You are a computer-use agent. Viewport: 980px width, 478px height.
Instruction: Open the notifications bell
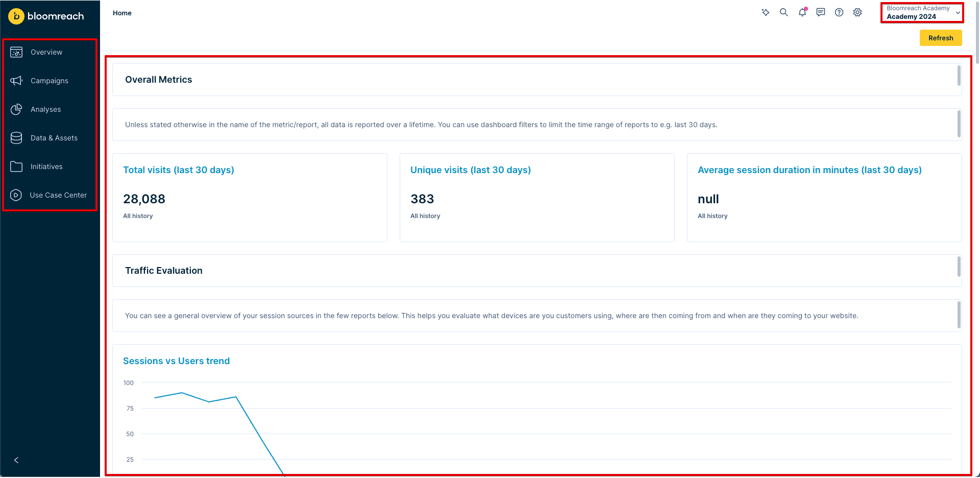coord(802,12)
